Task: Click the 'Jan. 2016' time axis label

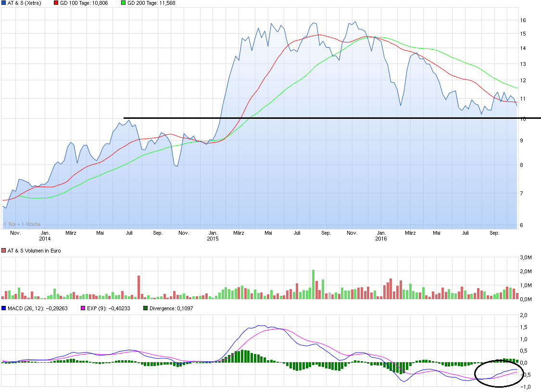Action: pos(381,236)
